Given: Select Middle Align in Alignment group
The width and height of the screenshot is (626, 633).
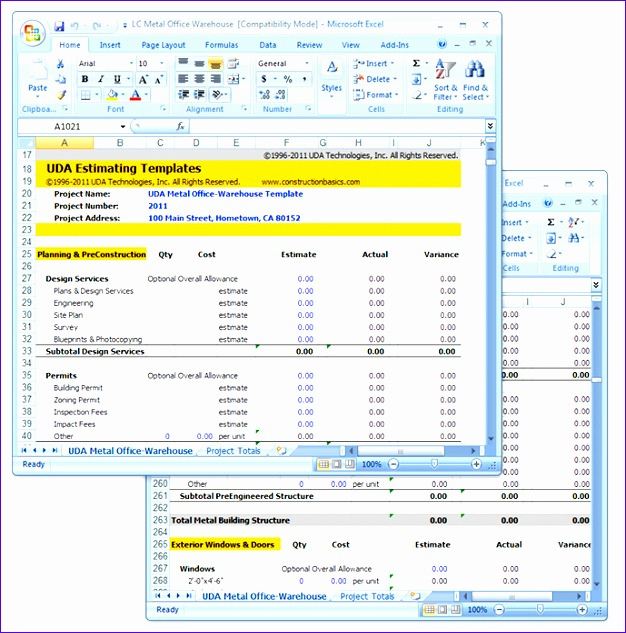Looking at the screenshot, I should tap(199, 63).
